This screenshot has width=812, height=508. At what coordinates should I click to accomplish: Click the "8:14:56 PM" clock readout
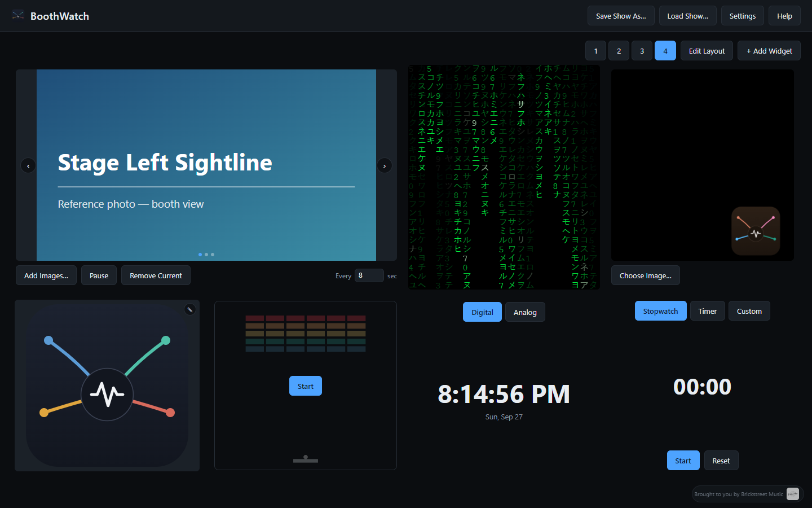click(x=504, y=394)
